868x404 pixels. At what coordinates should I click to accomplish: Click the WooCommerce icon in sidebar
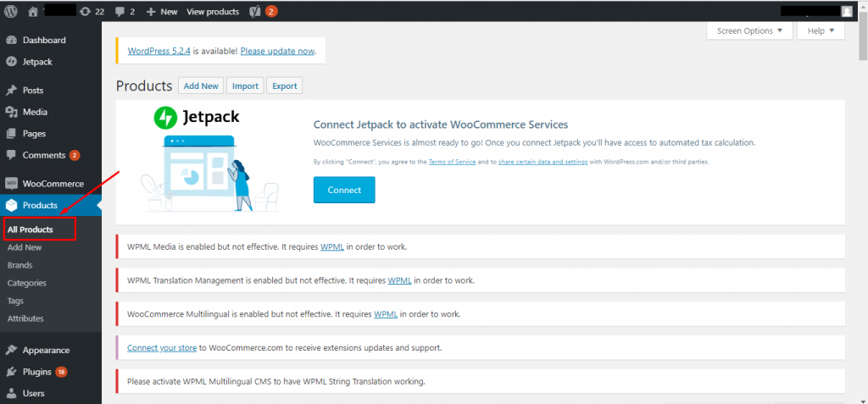click(11, 184)
